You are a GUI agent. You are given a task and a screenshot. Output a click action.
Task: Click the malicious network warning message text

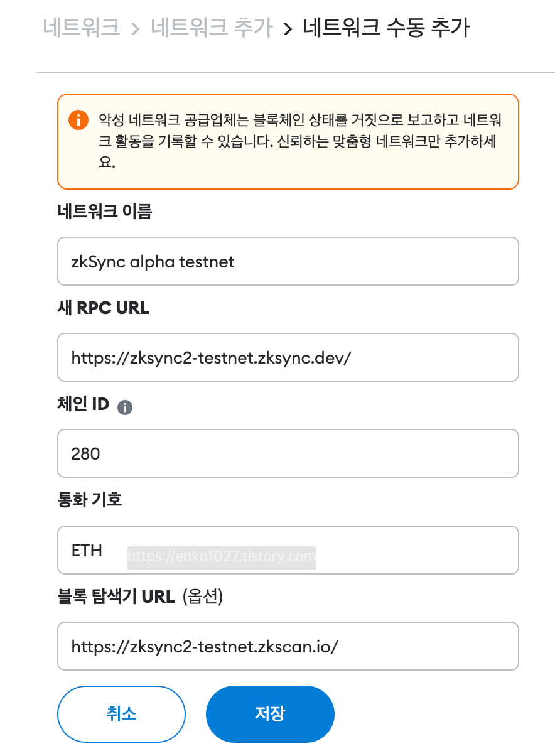299,141
